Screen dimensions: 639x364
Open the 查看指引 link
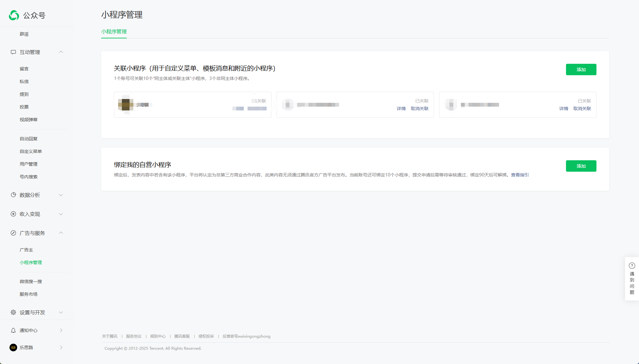[x=520, y=175]
